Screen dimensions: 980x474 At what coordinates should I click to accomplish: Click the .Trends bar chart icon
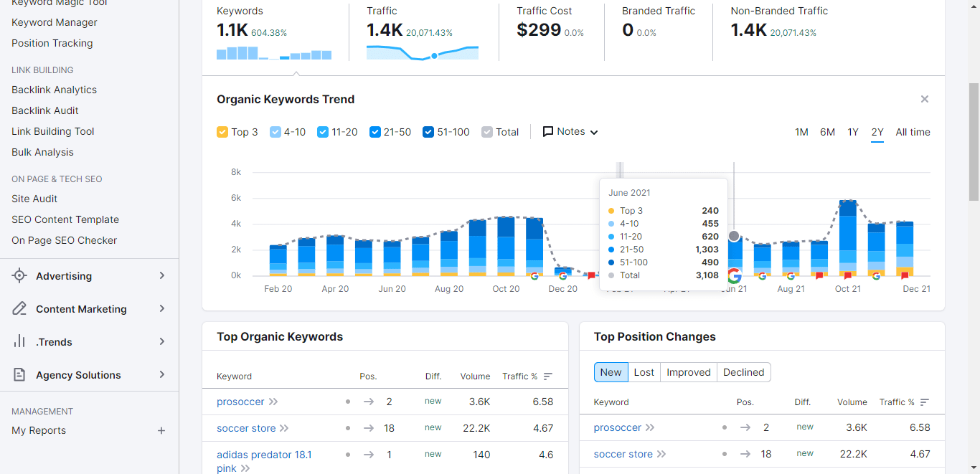[19, 341]
